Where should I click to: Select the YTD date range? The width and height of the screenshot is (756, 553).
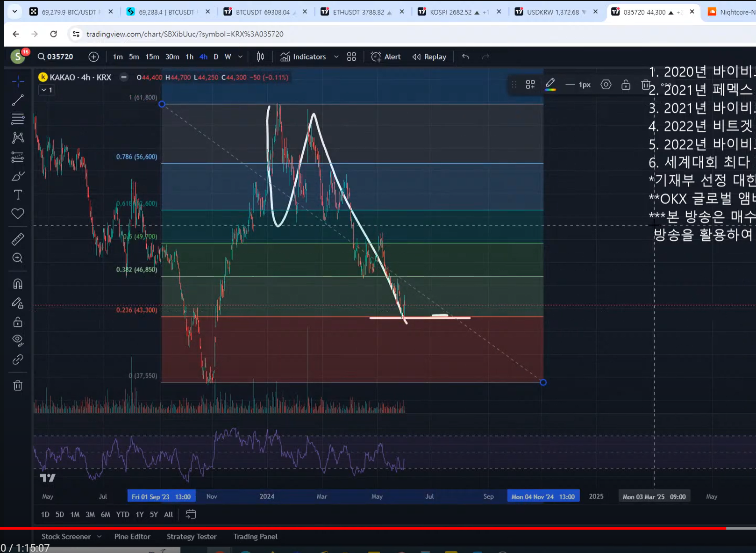122,514
